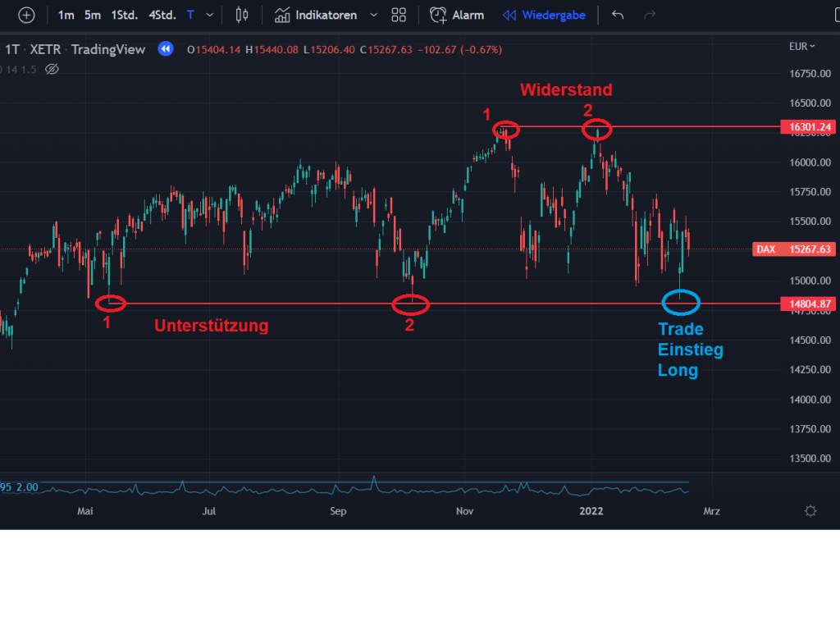Open the candlestick chart type selector
The height and width of the screenshot is (635, 840).
241,15
